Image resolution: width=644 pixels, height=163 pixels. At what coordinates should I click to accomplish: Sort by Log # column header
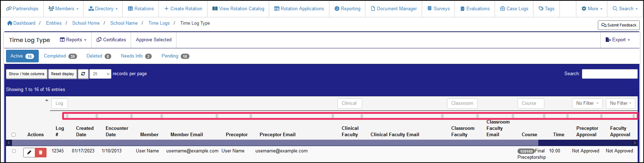click(x=60, y=131)
